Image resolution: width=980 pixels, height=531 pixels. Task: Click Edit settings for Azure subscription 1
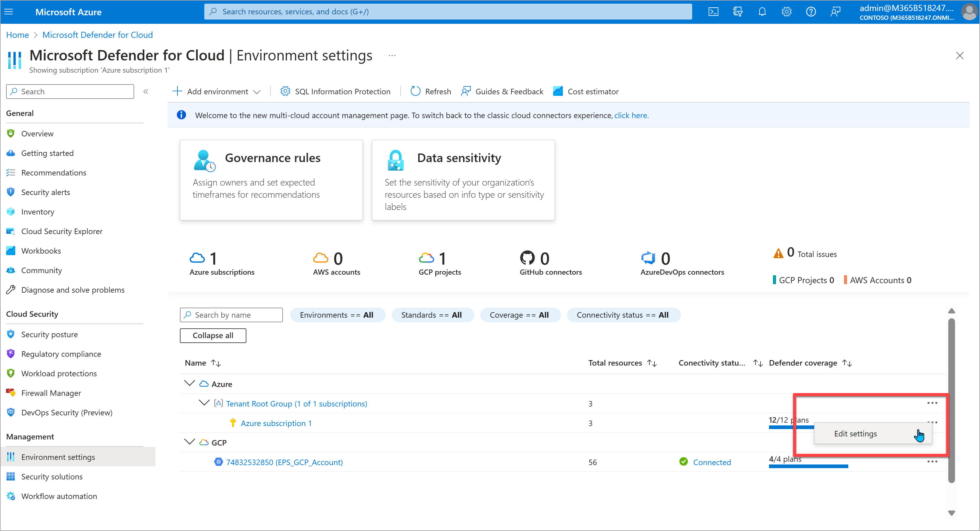click(x=857, y=433)
